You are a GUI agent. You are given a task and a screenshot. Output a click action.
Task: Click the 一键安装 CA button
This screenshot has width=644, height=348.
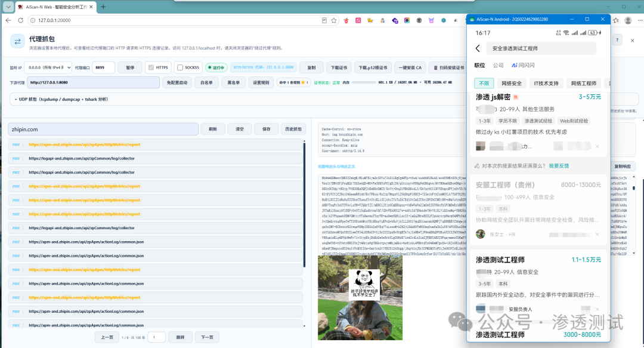(x=410, y=67)
